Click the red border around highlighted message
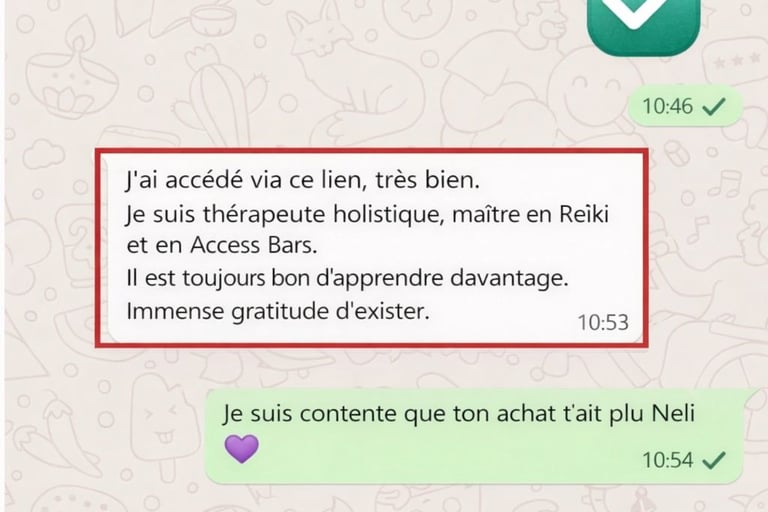 (x=371, y=151)
